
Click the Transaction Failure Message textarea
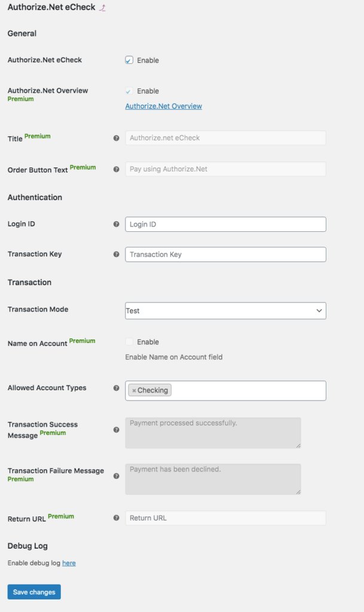tap(213, 479)
